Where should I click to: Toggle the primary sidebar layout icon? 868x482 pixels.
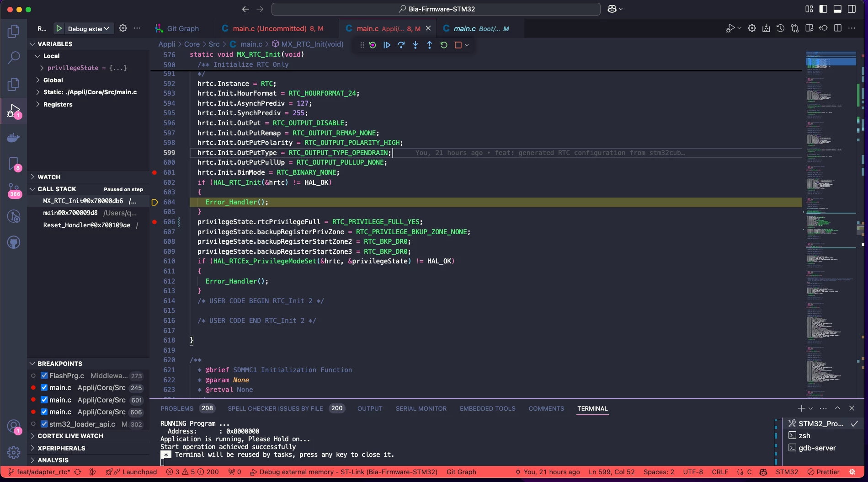point(823,9)
